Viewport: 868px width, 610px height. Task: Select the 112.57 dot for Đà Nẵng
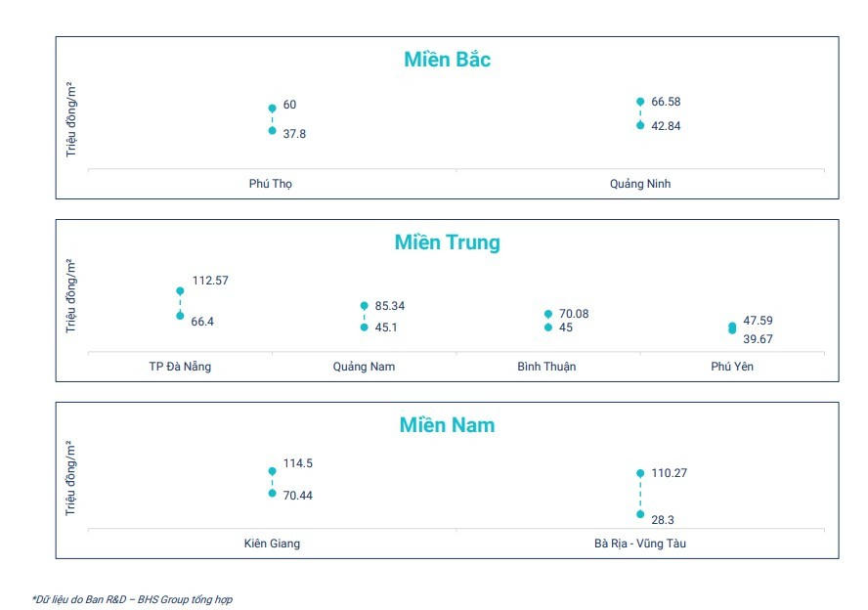coord(180,290)
